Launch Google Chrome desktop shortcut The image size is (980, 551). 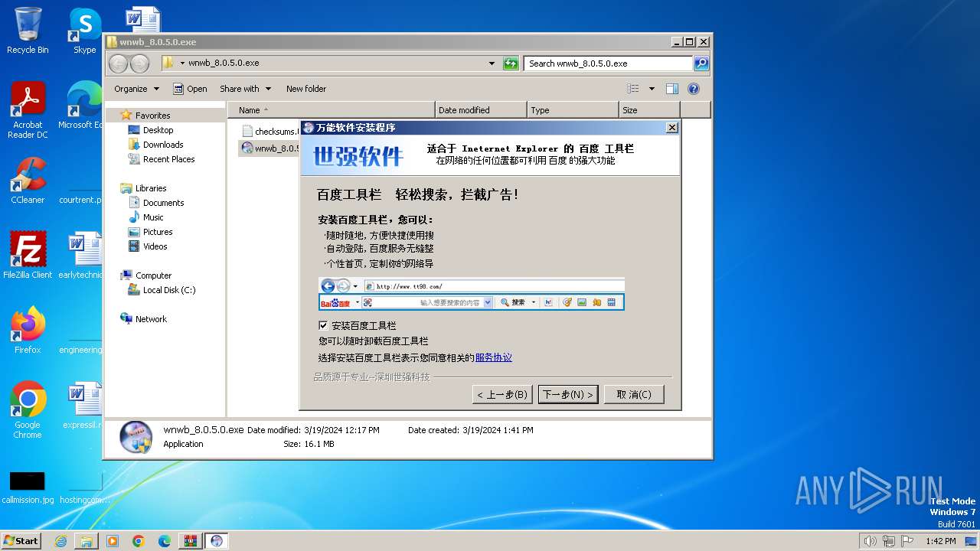coord(28,409)
